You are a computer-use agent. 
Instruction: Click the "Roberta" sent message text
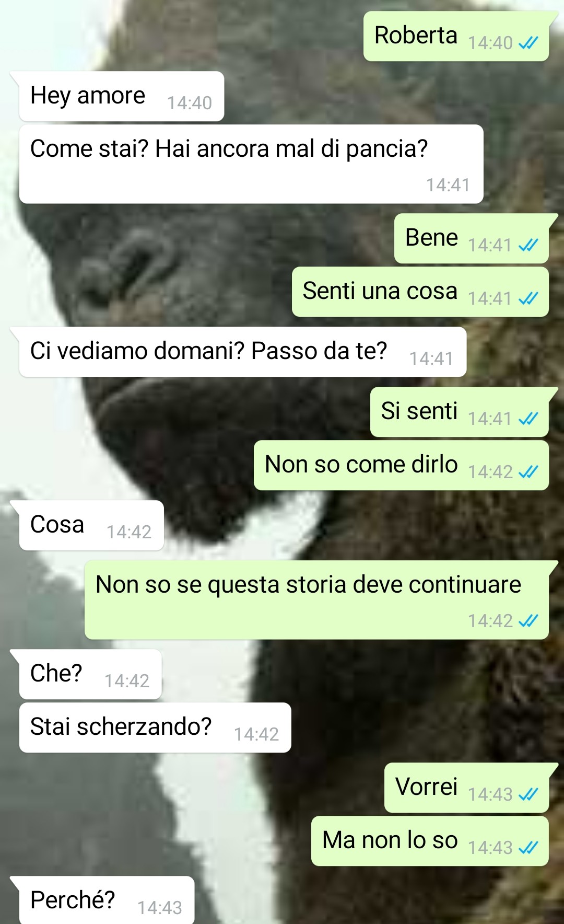(x=416, y=36)
